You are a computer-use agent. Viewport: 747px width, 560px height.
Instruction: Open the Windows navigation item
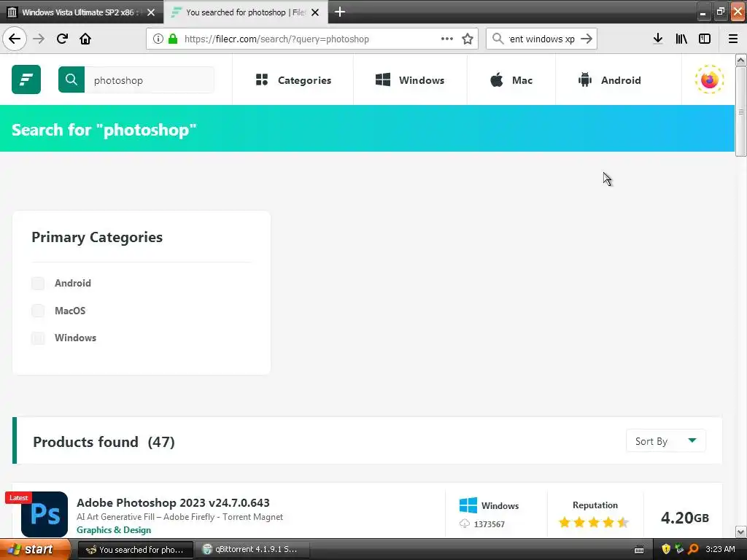tap(410, 80)
